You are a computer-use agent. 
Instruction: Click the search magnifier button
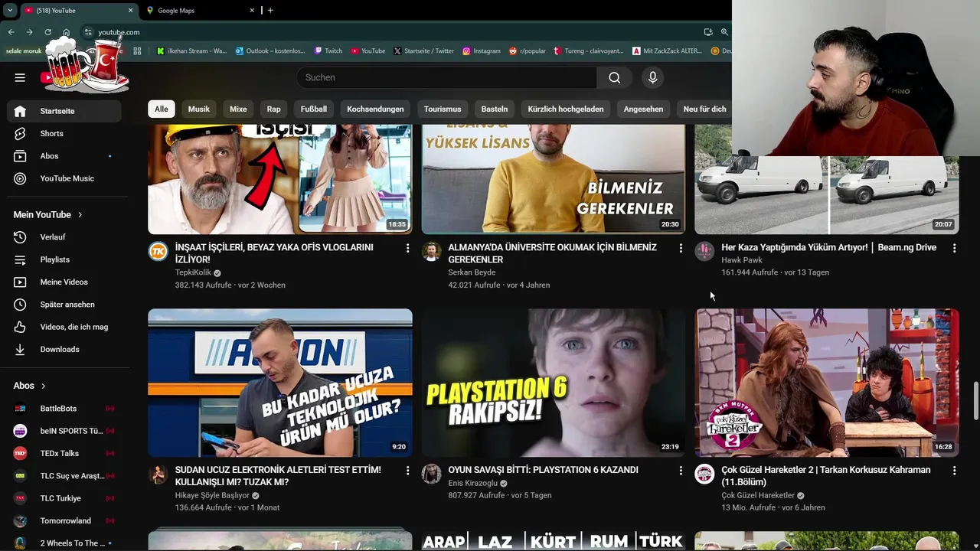pos(614,77)
